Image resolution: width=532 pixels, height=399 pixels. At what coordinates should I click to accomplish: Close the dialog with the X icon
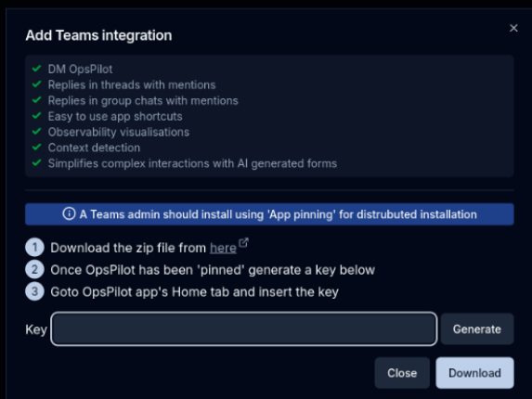(513, 28)
